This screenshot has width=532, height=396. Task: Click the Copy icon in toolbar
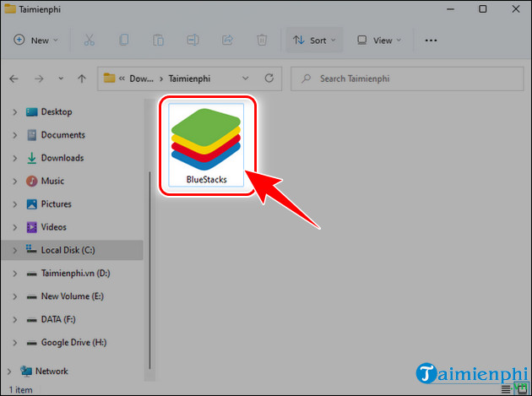pos(124,40)
